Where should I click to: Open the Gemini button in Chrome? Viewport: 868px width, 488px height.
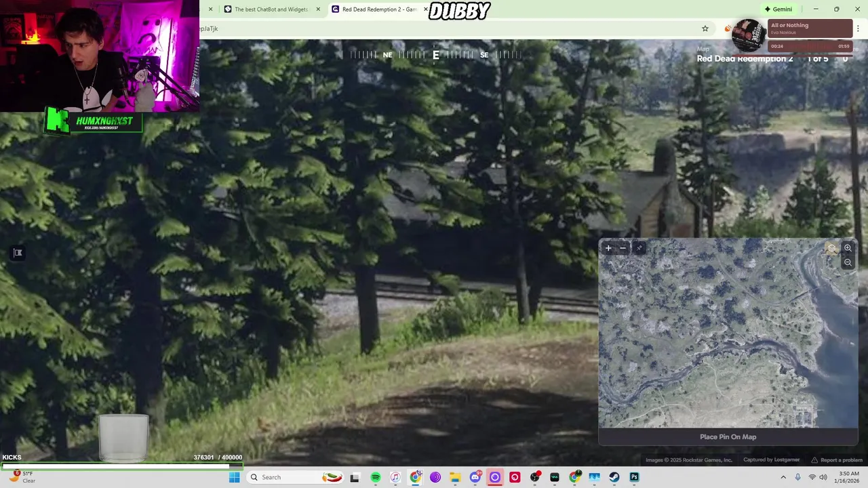click(x=778, y=9)
